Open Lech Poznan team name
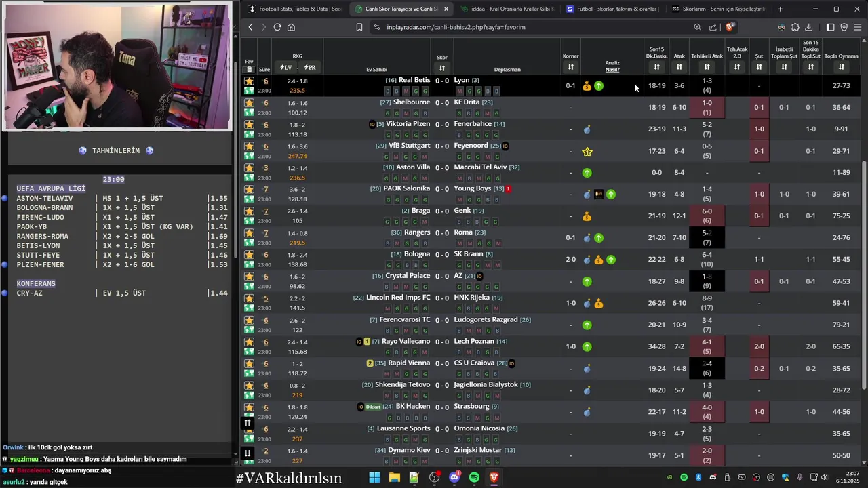The image size is (868, 488). pos(474,341)
